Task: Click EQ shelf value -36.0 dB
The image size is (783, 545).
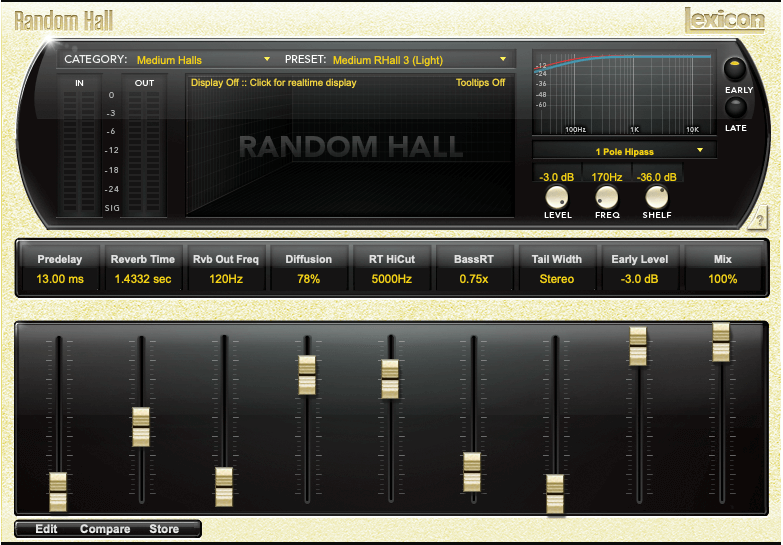Action: 657,177
